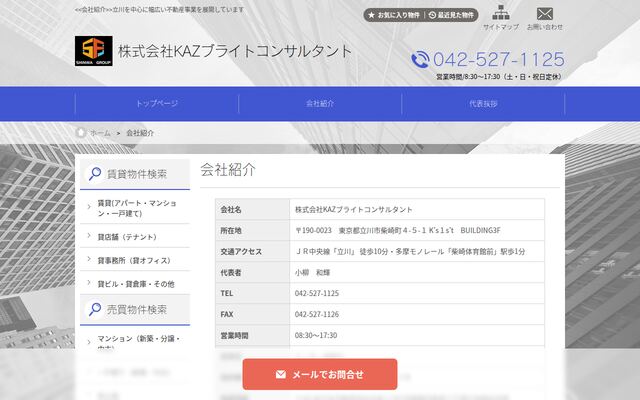Click the 〒190-0023 address value

[398, 231]
